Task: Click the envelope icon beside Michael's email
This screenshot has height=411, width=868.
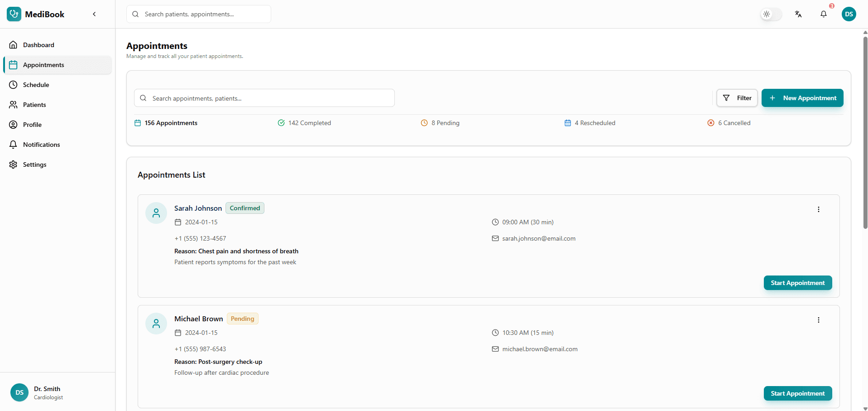Action: (x=495, y=349)
